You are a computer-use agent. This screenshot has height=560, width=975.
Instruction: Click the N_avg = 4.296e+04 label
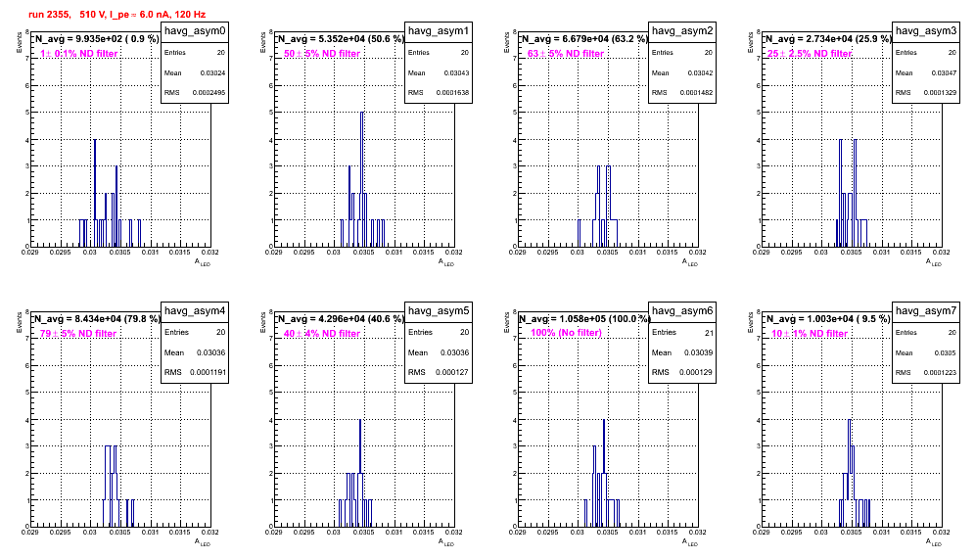(x=340, y=319)
